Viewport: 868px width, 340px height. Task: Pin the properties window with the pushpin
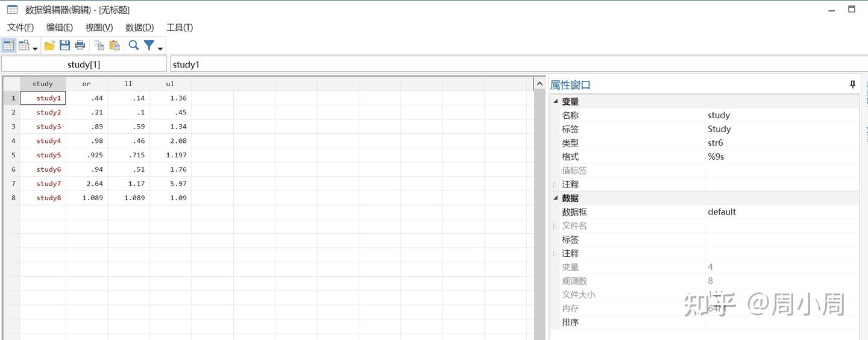(852, 84)
